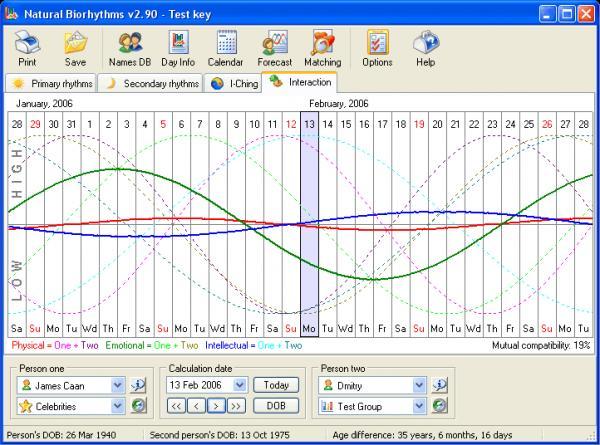Click the Save folder icon
This screenshot has width=600, height=445.
tap(75, 49)
